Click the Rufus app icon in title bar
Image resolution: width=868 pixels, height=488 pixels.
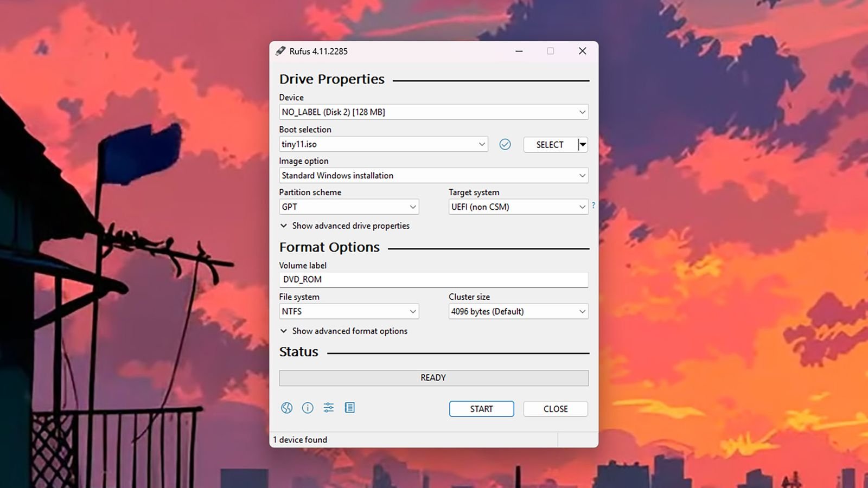point(280,51)
